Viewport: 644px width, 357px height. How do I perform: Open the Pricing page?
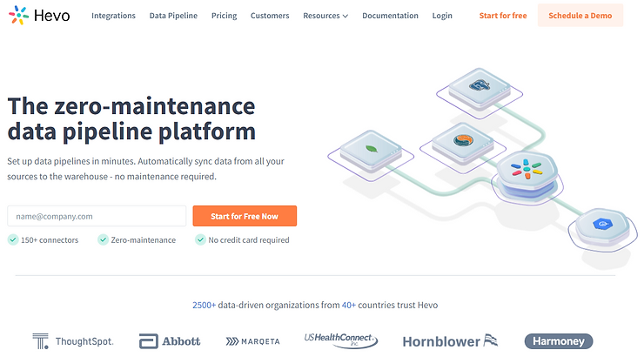(224, 16)
